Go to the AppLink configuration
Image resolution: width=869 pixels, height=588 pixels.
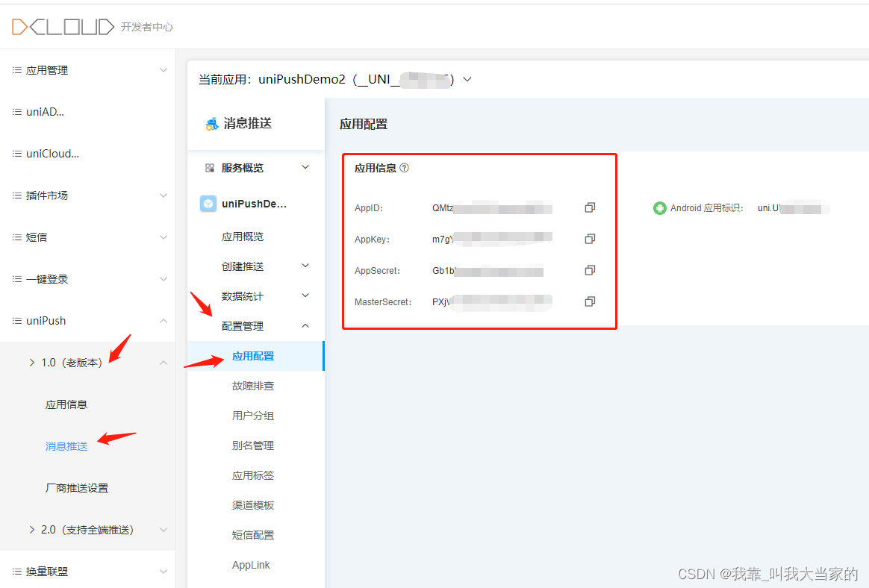[x=251, y=565]
